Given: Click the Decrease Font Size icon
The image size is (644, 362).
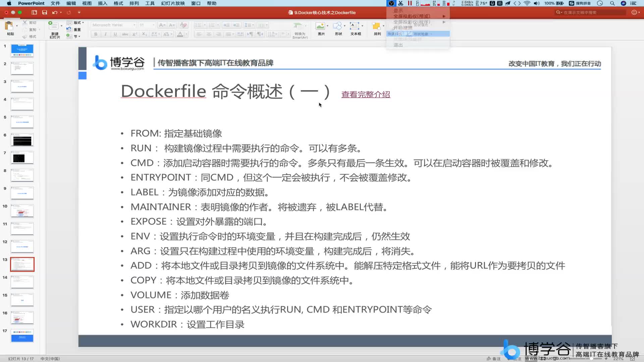Looking at the screenshot, I should point(172,25).
